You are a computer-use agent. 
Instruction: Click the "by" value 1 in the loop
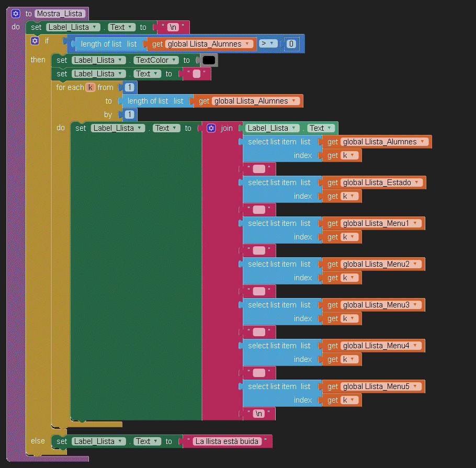pos(129,115)
